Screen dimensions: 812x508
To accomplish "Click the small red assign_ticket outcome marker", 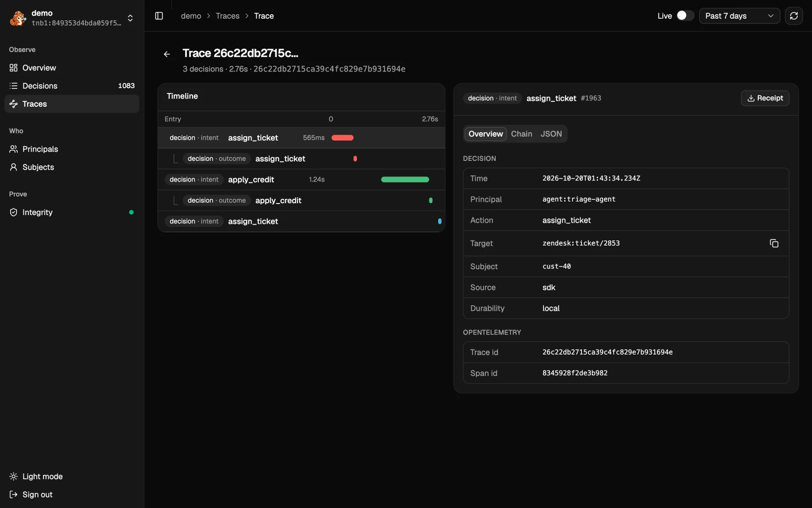I will tap(355, 159).
